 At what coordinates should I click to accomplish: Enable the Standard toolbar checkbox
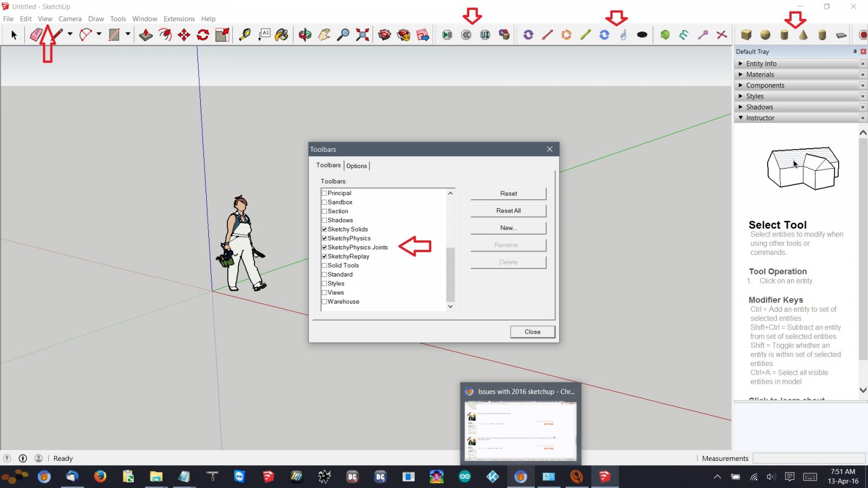(324, 274)
